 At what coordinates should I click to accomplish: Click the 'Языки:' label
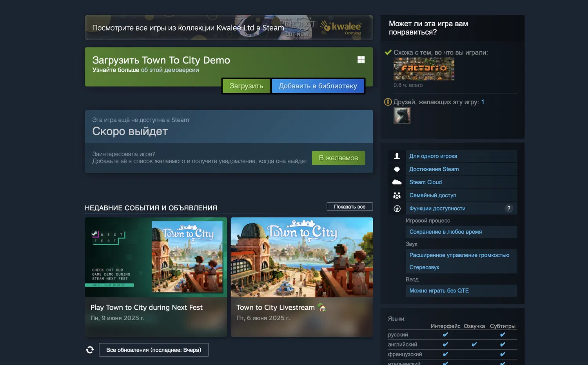pos(397,319)
